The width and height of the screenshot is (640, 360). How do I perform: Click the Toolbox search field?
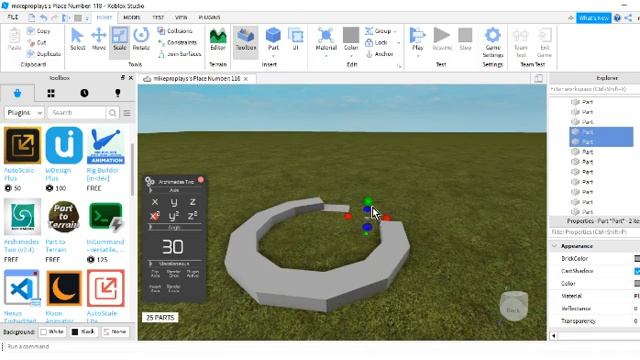pos(77,113)
